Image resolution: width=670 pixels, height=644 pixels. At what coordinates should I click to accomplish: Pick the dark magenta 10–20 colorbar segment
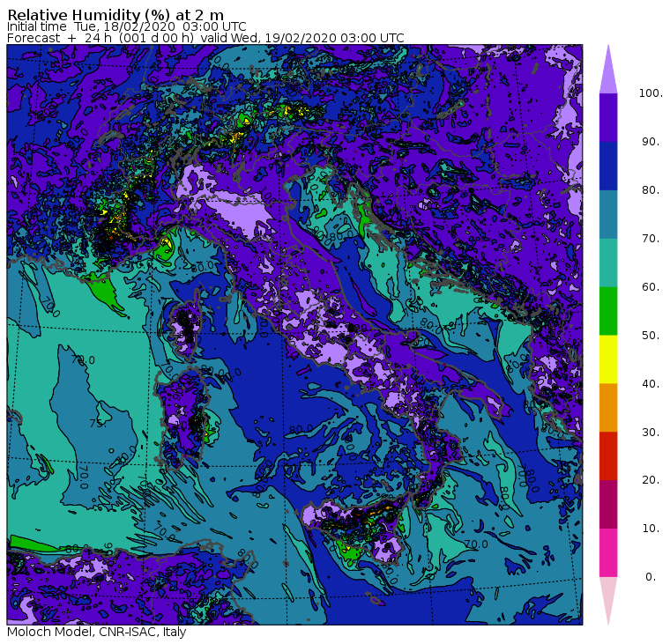click(608, 505)
